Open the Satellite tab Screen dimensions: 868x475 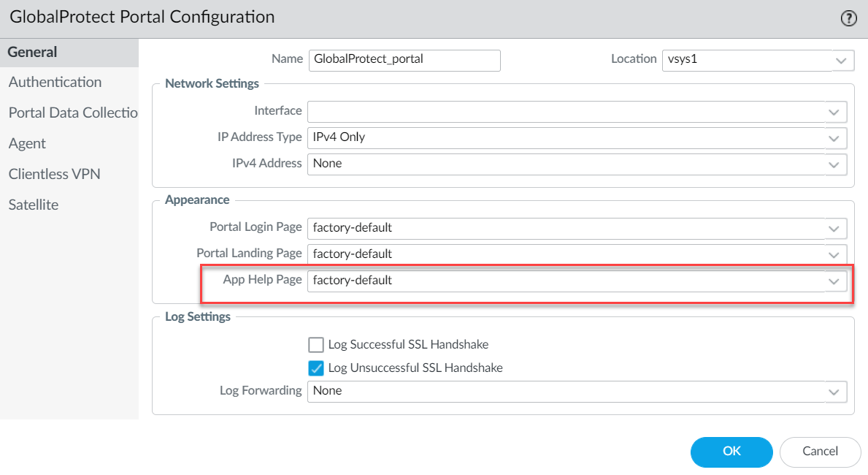tap(33, 205)
